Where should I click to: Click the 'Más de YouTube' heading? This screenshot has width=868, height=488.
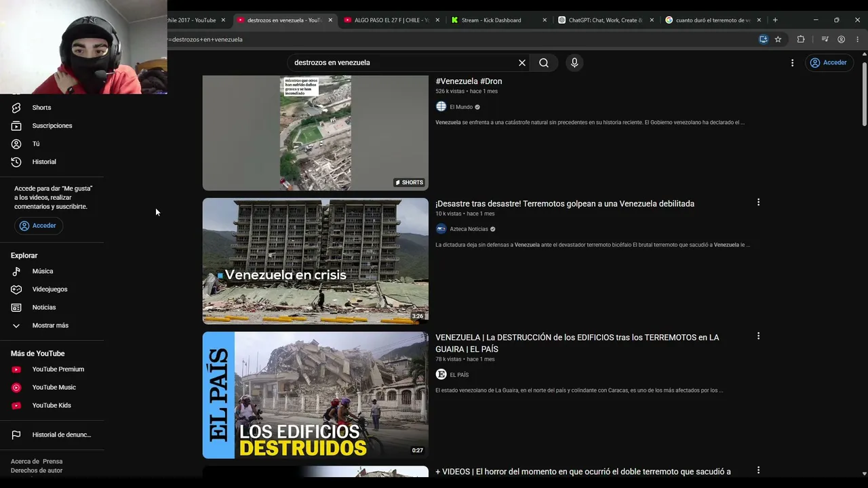37,354
